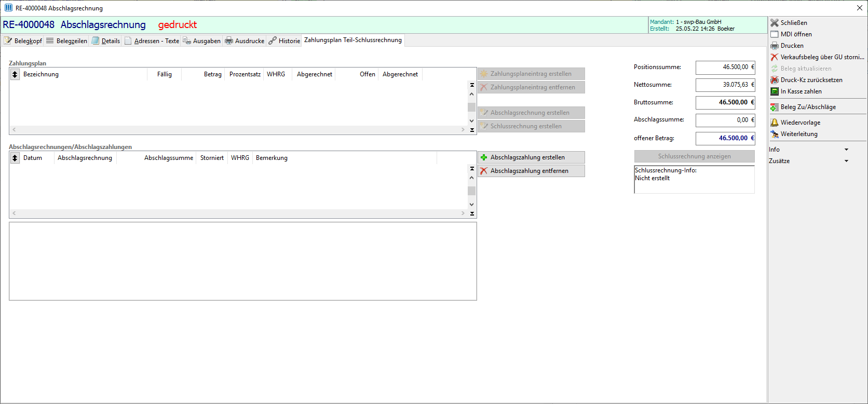Click left arrow of Abschlagsrechnungen horizontal scrollbar
The height and width of the screenshot is (404, 868).
[14, 213]
